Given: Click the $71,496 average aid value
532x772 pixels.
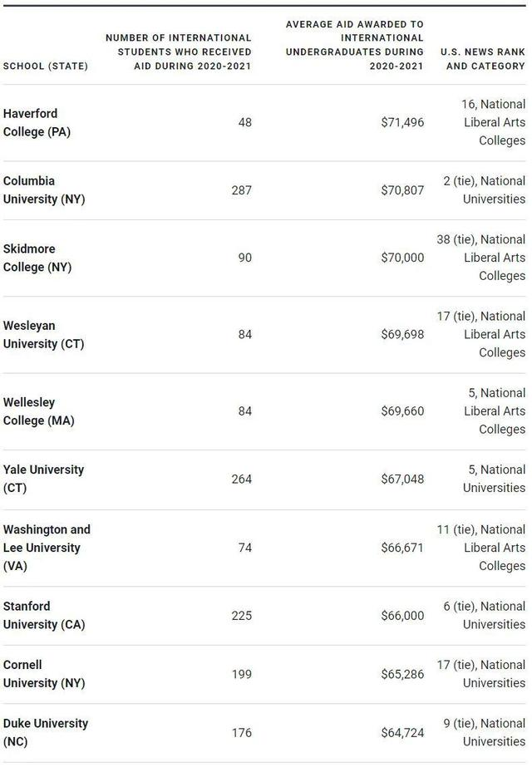Looking at the screenshot, I should 402,122.
